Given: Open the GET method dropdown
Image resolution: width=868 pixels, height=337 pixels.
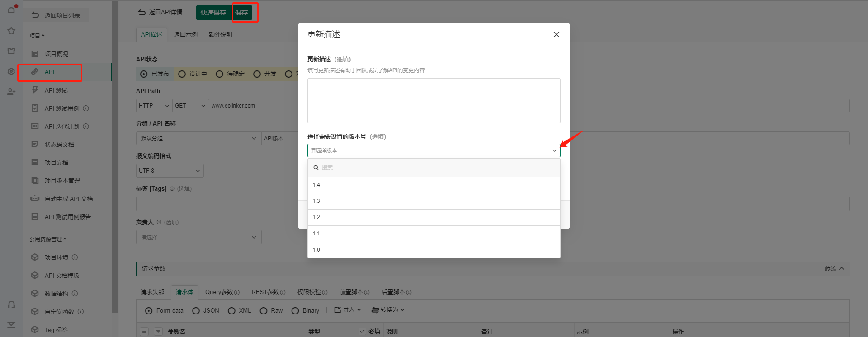Looking at the screenshot, I should click(x=190, y=106).
